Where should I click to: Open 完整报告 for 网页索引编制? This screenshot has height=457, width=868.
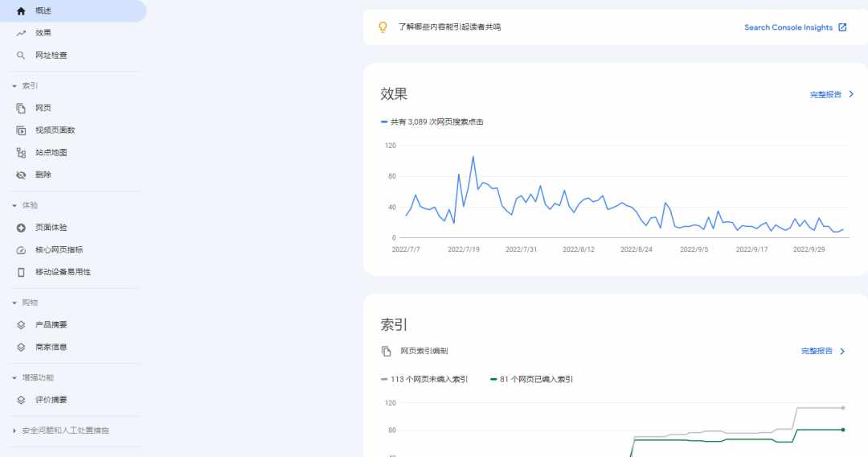tap(817, 351)
